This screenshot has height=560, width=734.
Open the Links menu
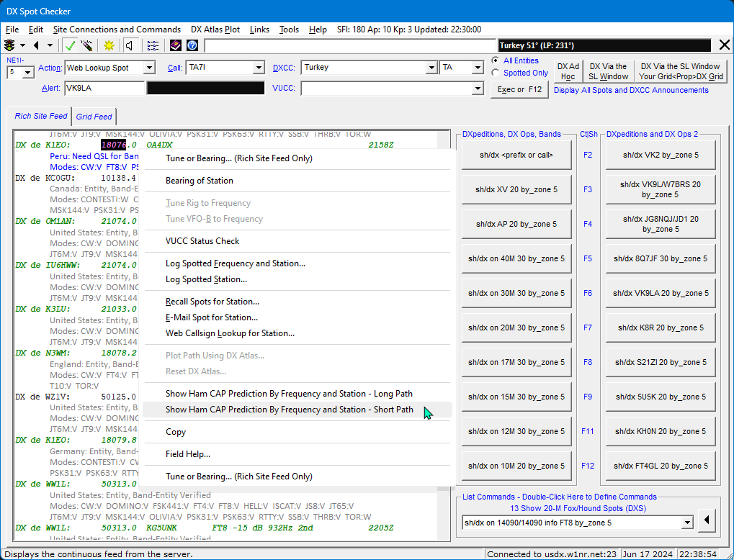[x=259, y=30]
